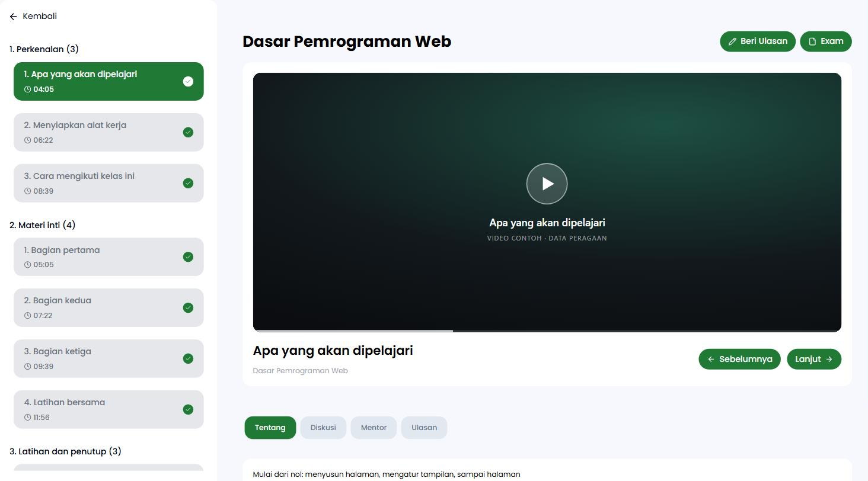Viewport: 868px width, 481px height.
Task: Click the clock icon beside 05:05
Action: pyautogui.click(x=27, y=265)
